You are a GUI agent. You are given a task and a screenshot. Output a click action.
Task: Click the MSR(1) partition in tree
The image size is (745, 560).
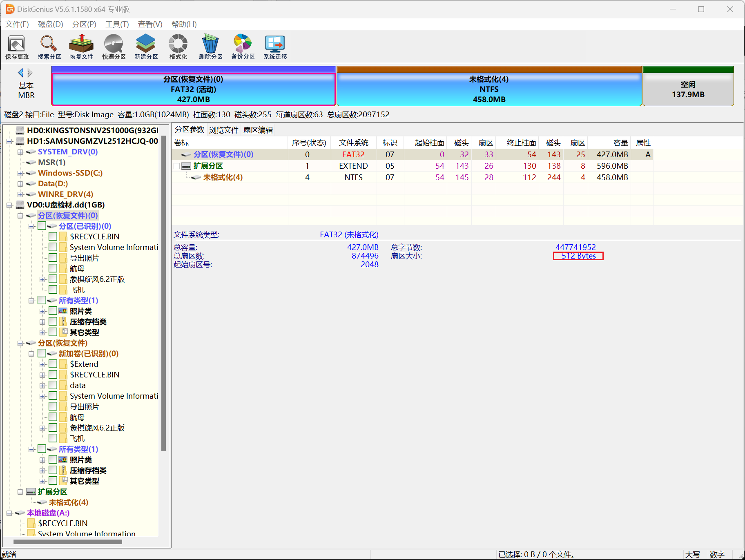pyautogui.click(x=52, y=162)
